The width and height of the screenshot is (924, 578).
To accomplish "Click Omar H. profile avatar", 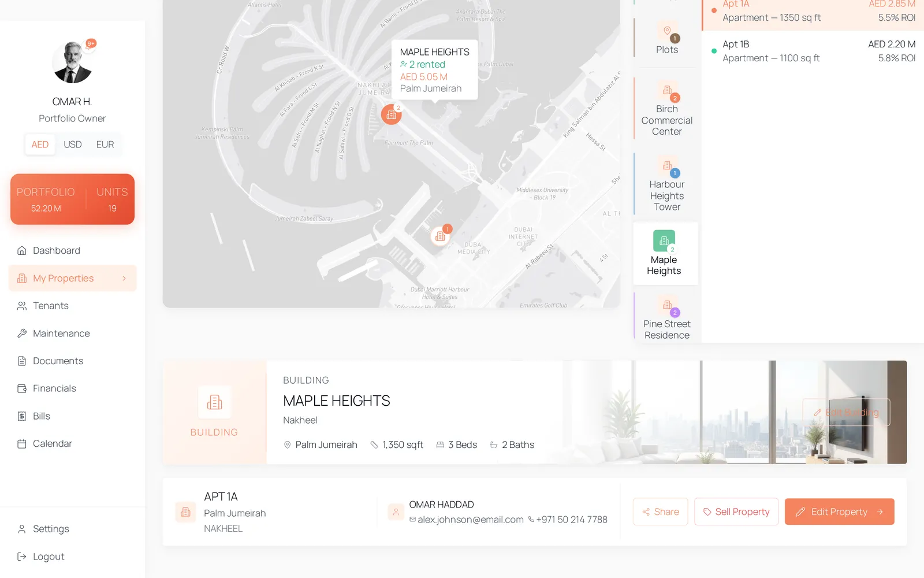I will coord(72,62).
